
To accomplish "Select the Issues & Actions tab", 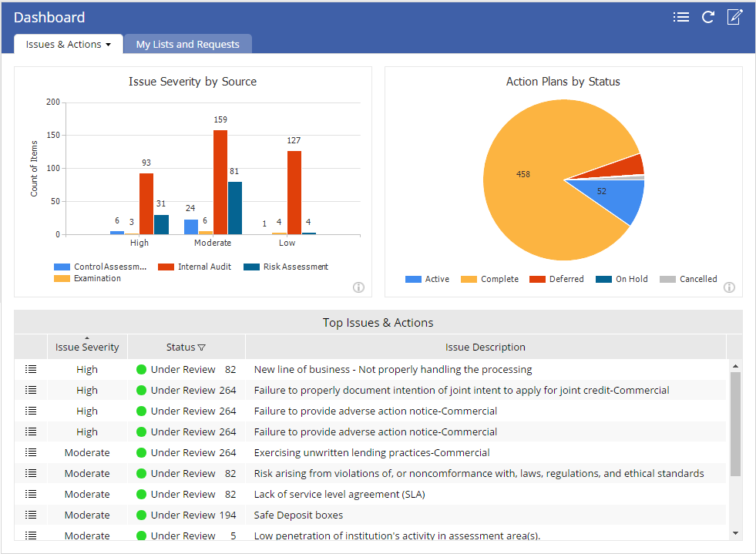I will click(63, 45).
